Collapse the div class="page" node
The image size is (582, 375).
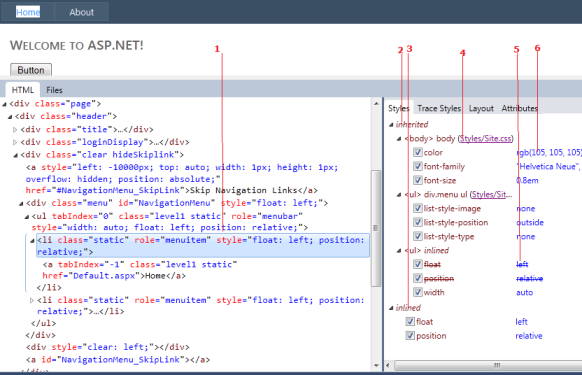pos(4,104)
